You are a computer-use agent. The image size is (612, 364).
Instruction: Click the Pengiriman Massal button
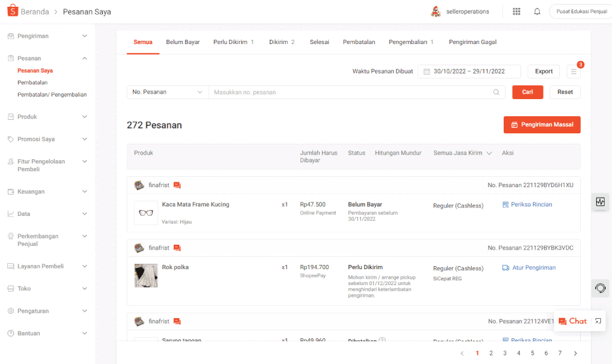click(542, 125)
